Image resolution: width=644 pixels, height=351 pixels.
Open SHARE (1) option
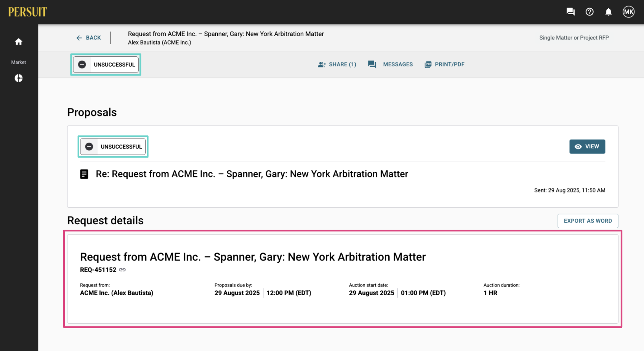coord(337,64)
